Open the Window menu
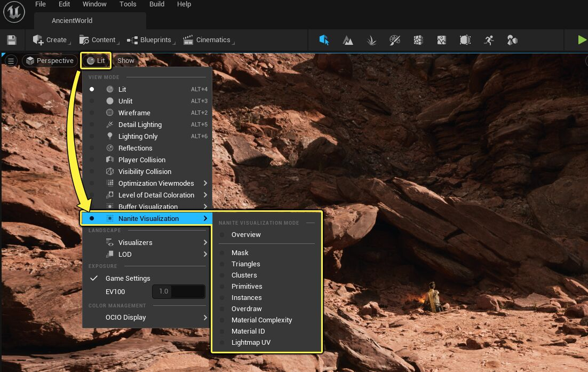 pos(94,4)
